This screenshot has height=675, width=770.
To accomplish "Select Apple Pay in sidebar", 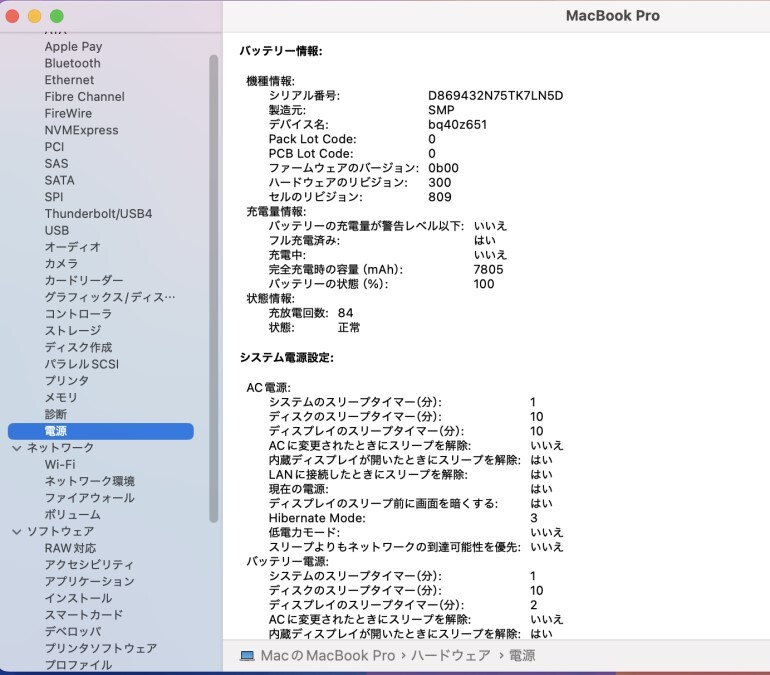I will (x=73, y=47).
